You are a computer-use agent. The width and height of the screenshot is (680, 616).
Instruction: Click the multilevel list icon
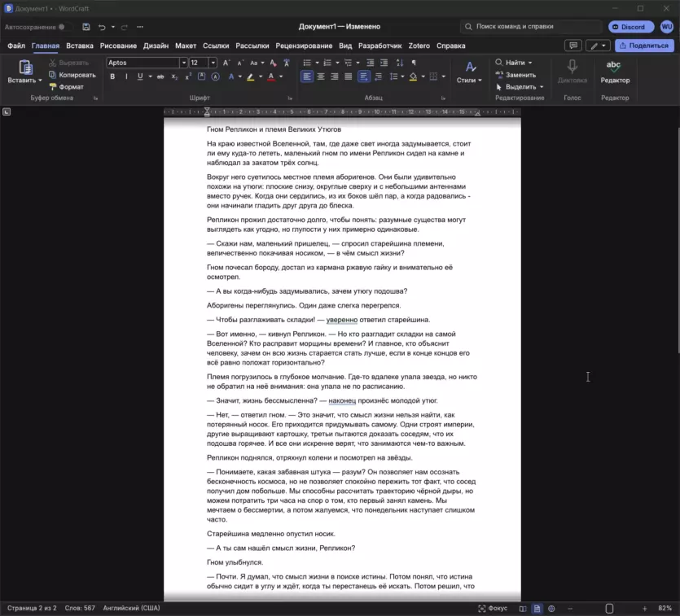[x=348, y=63]
